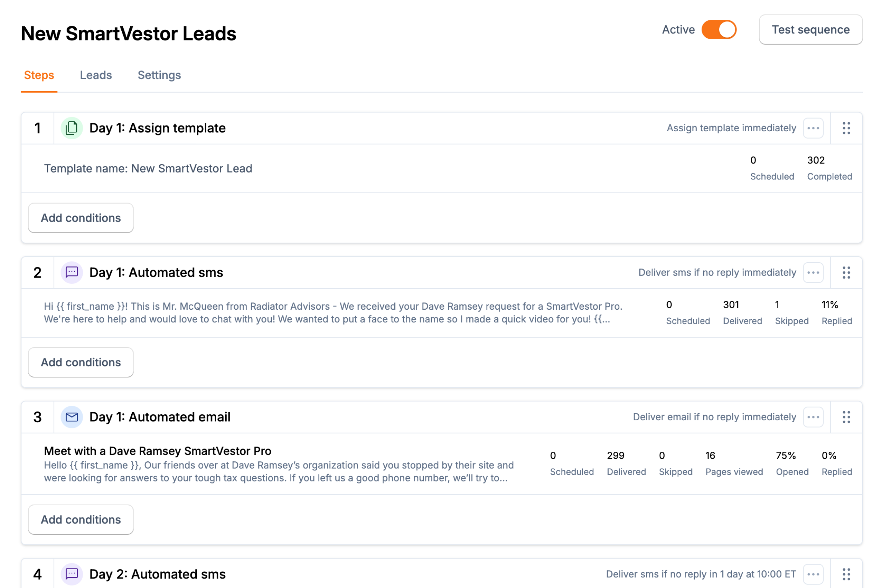Click the blue email envelope icon in step 3
The height and width of the screenshot is (588, 882).
click(x=72, y=417)
